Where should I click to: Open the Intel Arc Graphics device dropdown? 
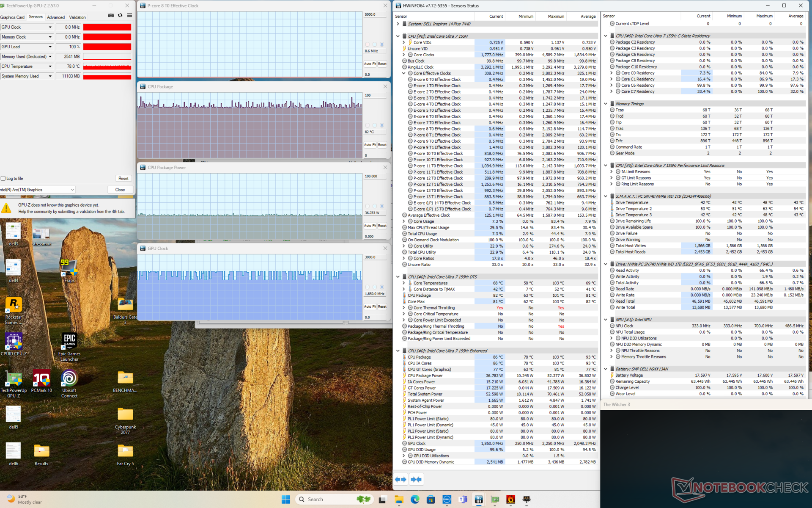click(72, 190)
